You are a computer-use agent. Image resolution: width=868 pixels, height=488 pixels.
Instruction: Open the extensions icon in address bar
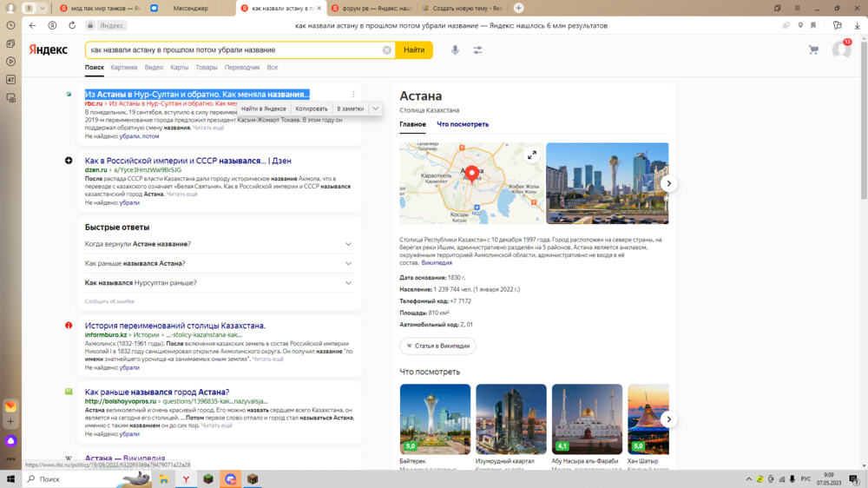(x=837, y=25)
